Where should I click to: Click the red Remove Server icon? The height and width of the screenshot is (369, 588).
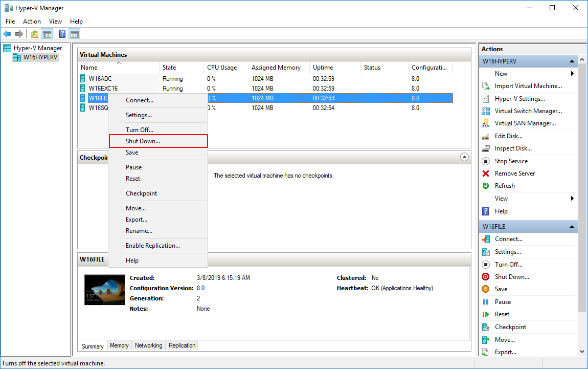click(486, 173)
